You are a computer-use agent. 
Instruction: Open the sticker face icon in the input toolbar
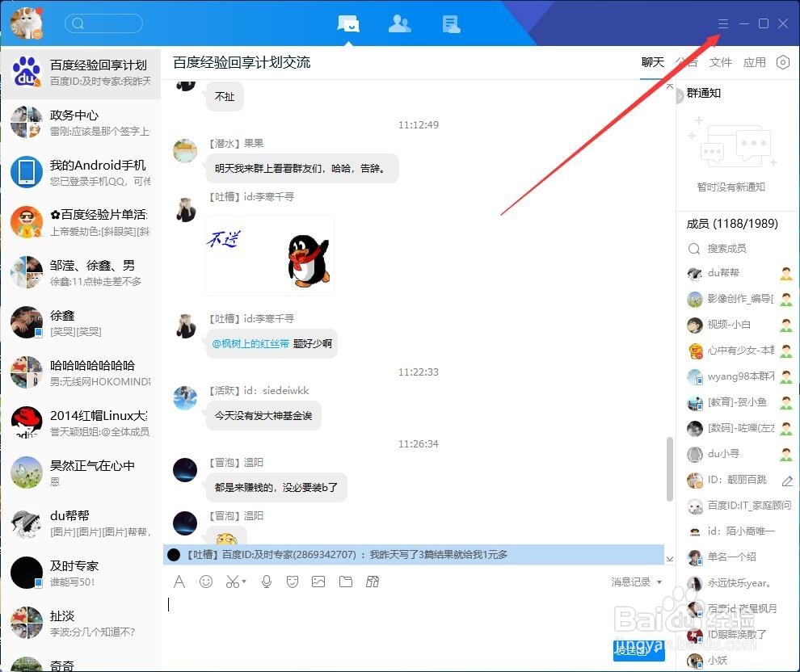click(293, 582)
